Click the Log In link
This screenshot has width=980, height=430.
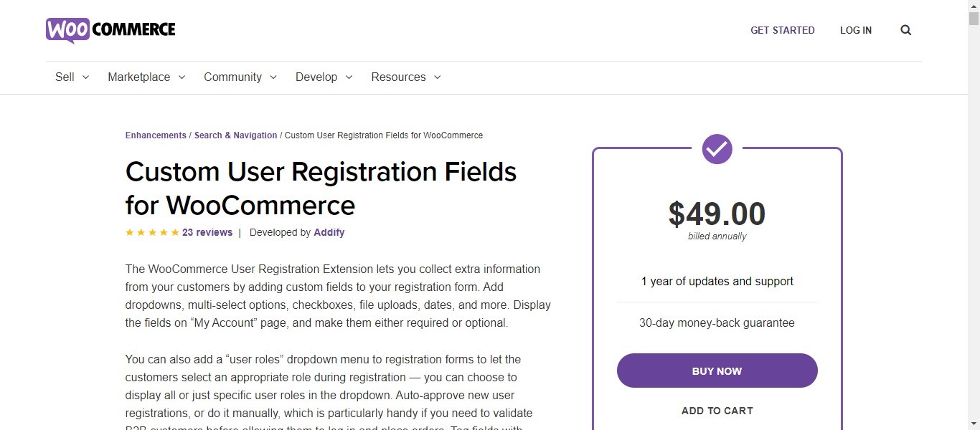pyautogui.click(x=856, y=30)
